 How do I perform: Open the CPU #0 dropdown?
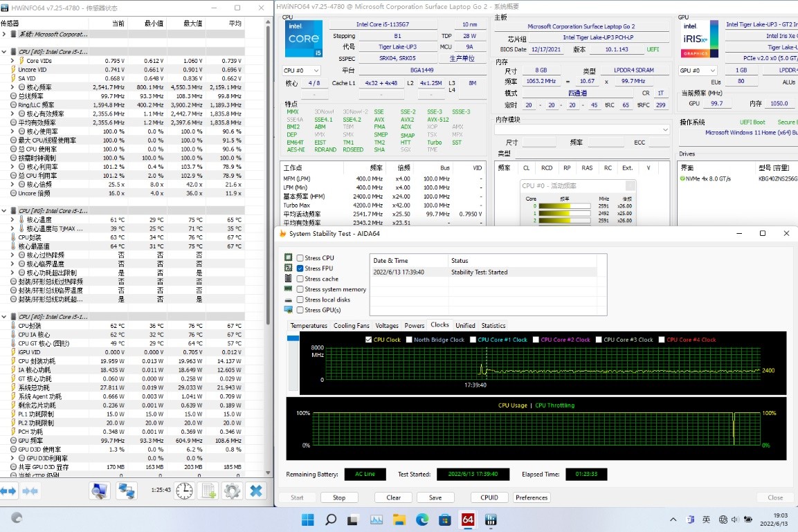point(300,70)
